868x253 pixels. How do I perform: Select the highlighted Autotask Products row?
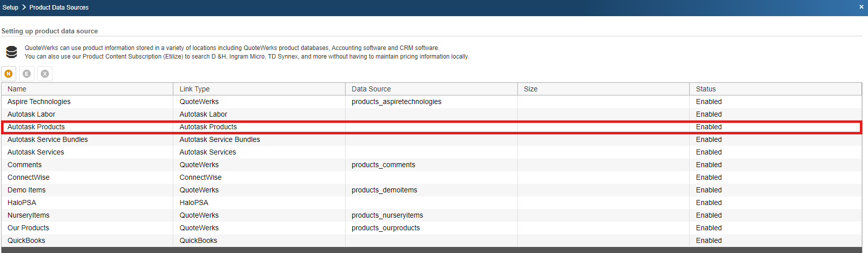click(36, 127)
